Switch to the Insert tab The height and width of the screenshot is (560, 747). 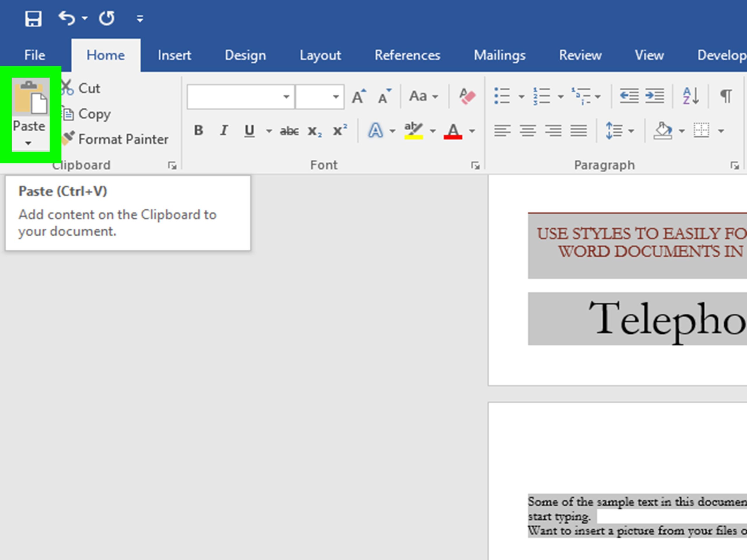pyautogui.click(x=174, y=55)
